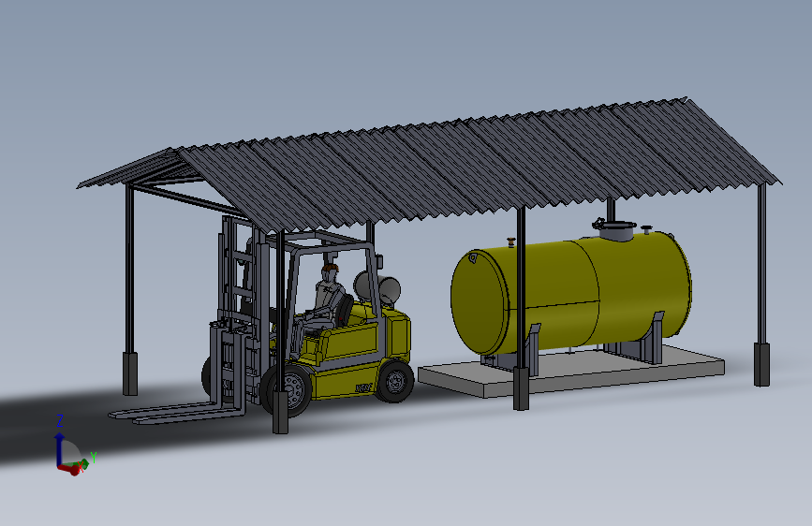This screenshot has height=526, width=812.
Task: Select the far-left shelter support post
Action: (x=129, y=290)
